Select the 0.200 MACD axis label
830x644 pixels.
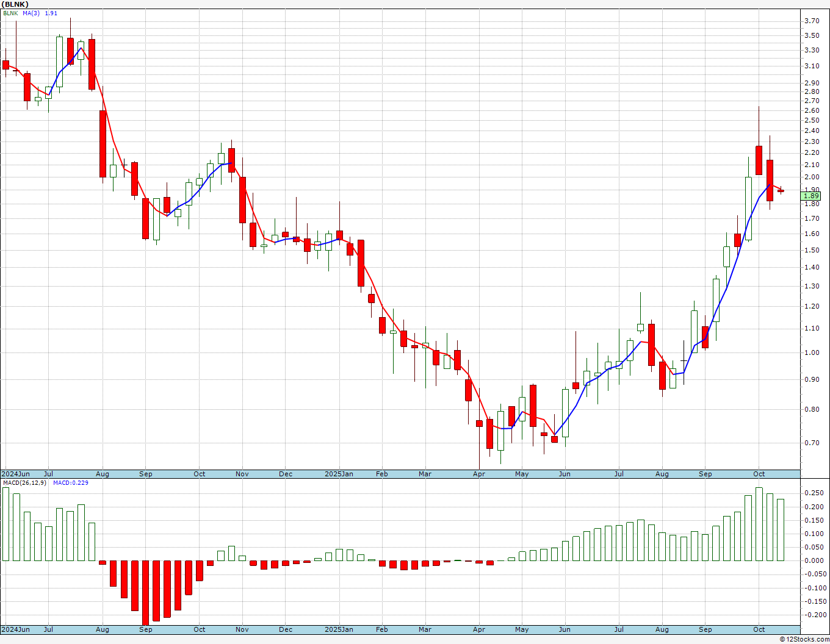pyautogui.click(x=814, y=507)
